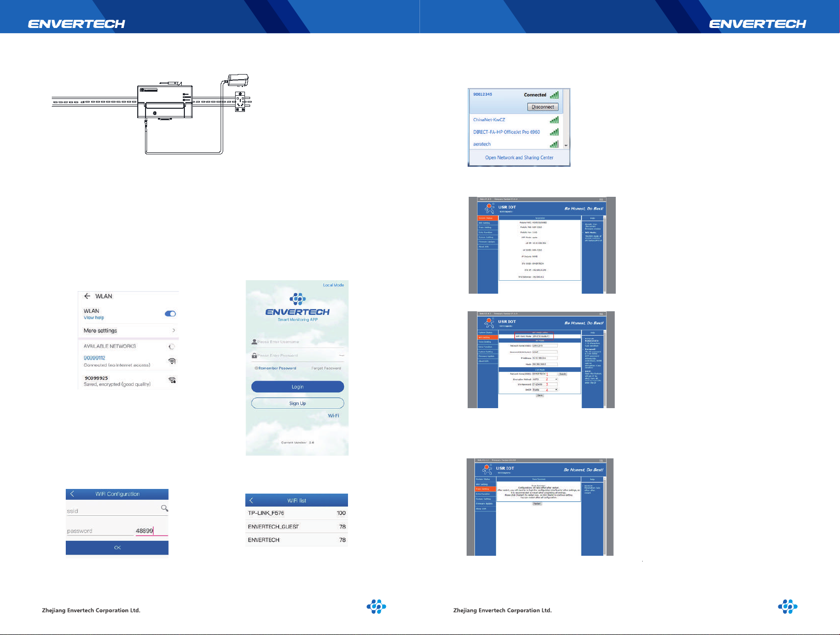Click signal bars icon next to aeratech network
Image resolution: width=840 pixels, height=635 pixels.
pos(554,144)
